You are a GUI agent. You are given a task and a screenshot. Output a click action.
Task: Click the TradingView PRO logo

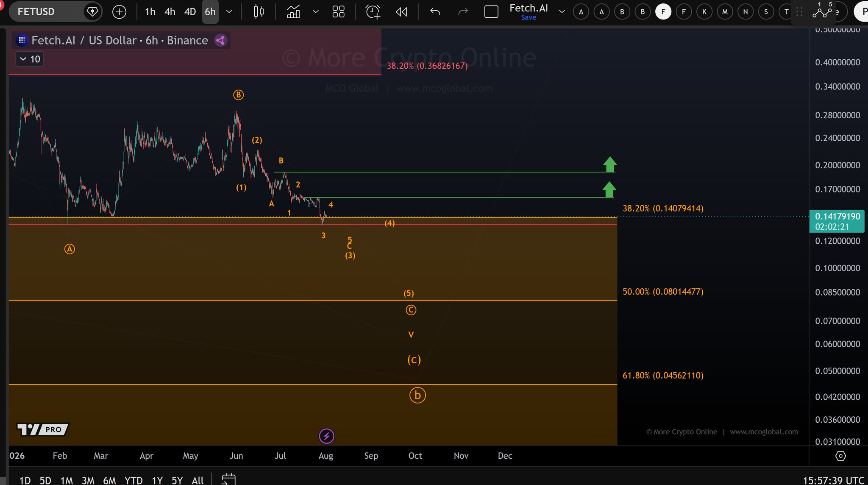point(42,429)
